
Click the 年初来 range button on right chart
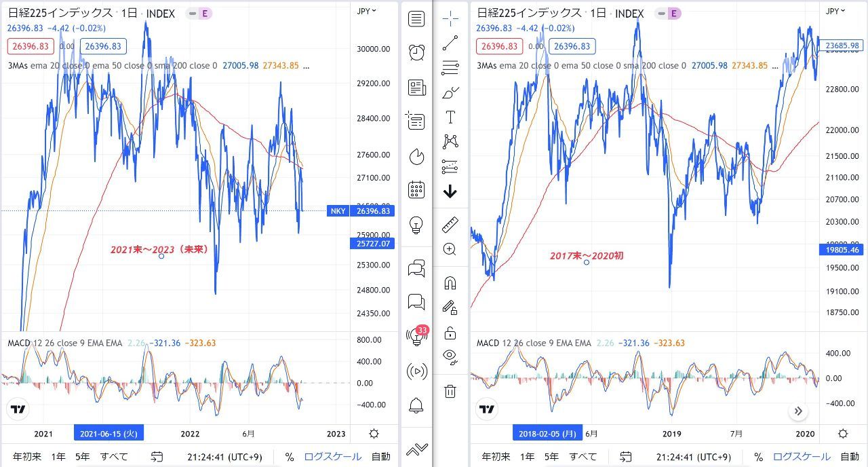pyautogui.click(x=496, y=457)
